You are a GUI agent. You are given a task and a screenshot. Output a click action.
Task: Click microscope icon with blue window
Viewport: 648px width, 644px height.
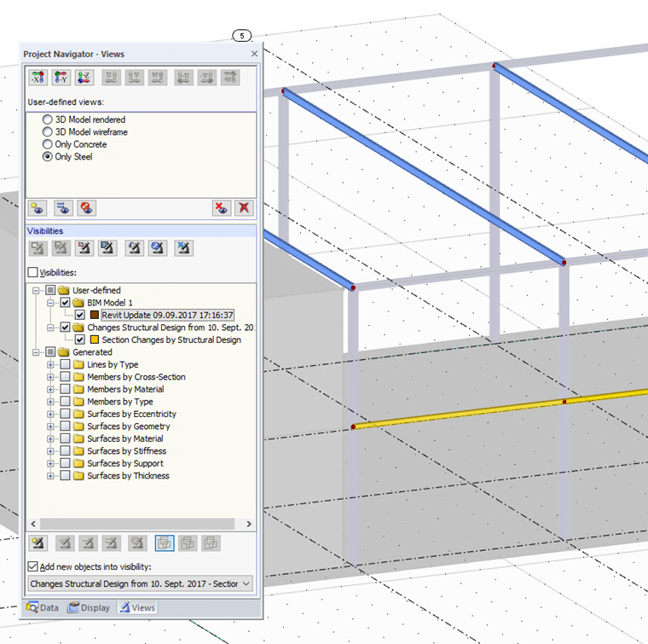click(x=107, y=248)
